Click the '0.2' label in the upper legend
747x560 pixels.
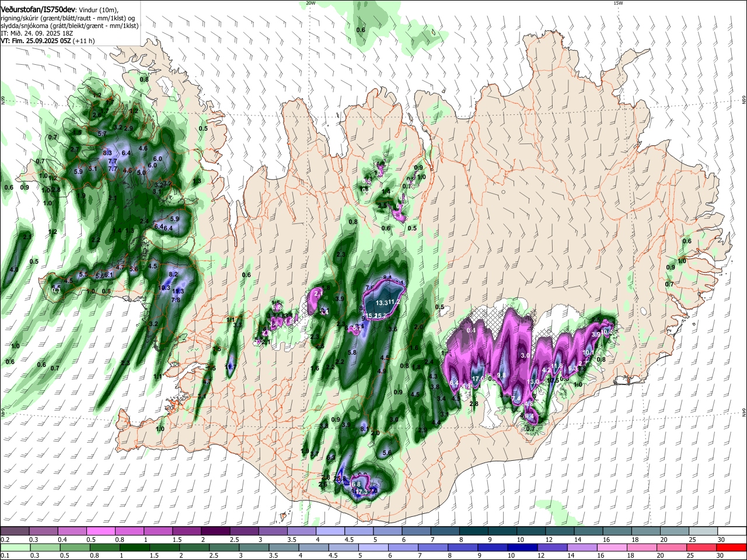click(5, 540)
